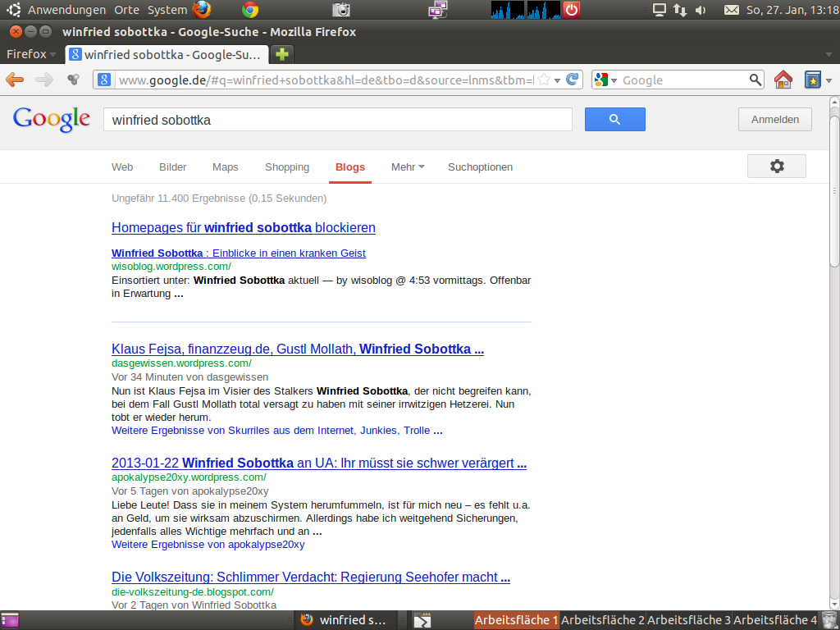Switch to the Web results tab

pos(122,167)
